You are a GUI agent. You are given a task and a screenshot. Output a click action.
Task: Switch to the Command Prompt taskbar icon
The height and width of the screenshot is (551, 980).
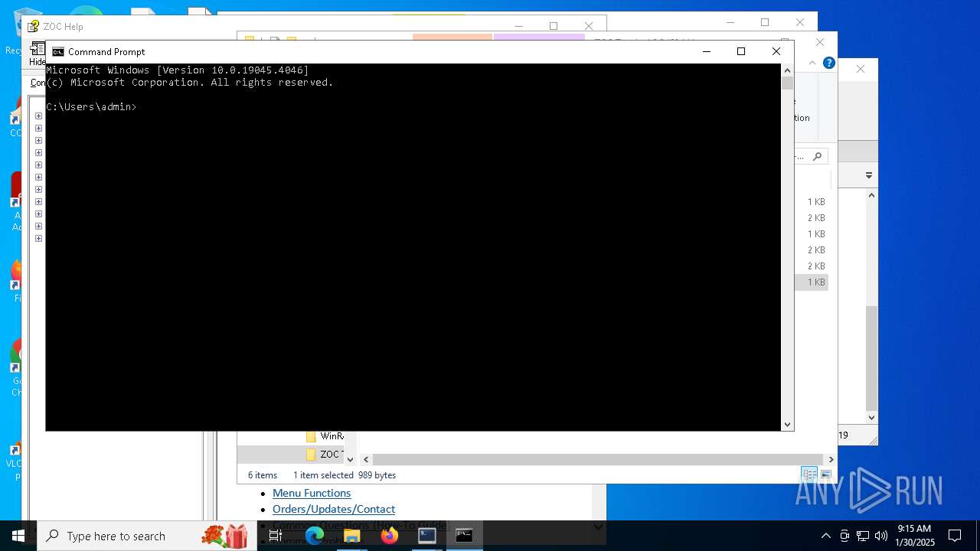coord(464,536)
